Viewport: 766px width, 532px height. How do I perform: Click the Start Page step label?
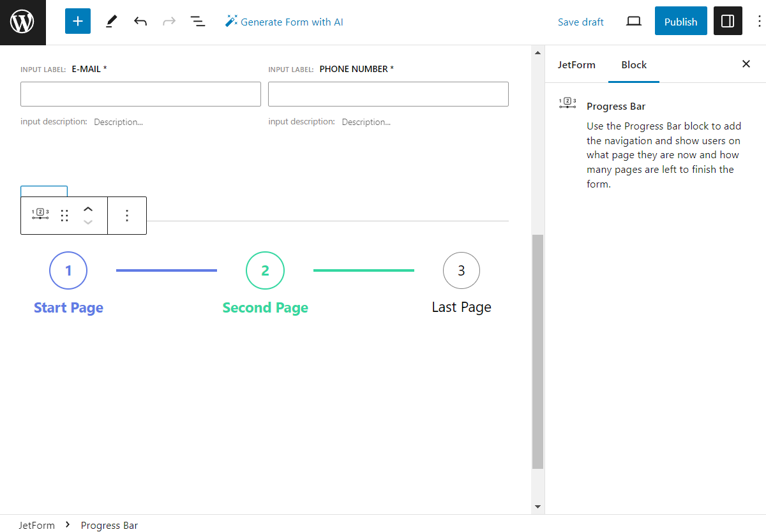(68, 307)
